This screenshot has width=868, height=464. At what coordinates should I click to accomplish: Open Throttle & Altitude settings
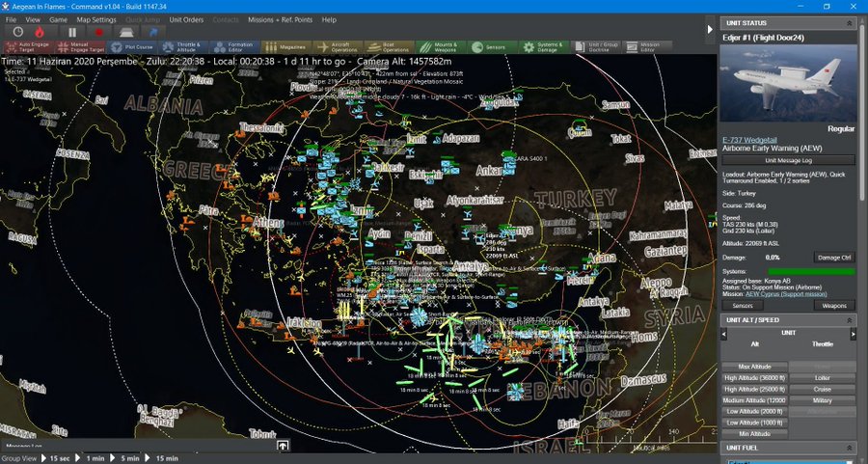(x=181, y=46)
